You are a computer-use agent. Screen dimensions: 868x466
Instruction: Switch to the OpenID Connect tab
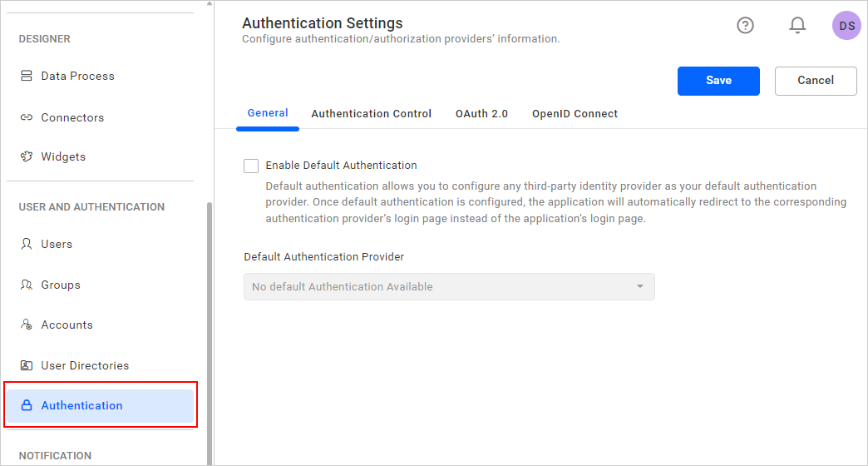[x=575, y=114]
